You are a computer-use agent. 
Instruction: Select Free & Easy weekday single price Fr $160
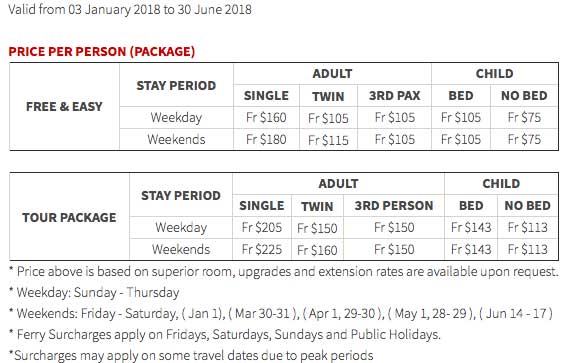tap(266, 118)
